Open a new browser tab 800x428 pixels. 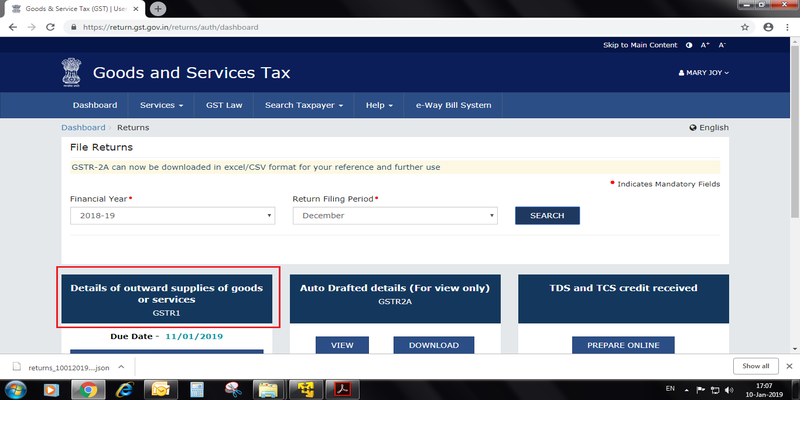pyautogui.click(x=158, y=9)
